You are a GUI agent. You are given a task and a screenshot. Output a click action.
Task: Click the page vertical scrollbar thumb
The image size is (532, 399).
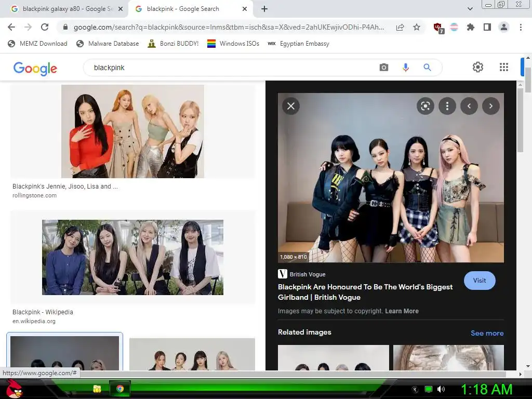pyautogui.click(x=528, y=80)
